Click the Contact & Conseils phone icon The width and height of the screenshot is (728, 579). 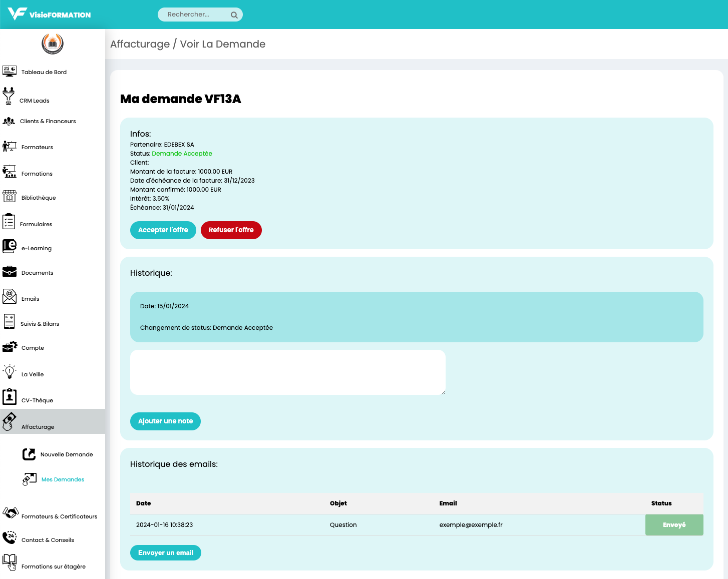pyautogui.click(x=10, y=537)
